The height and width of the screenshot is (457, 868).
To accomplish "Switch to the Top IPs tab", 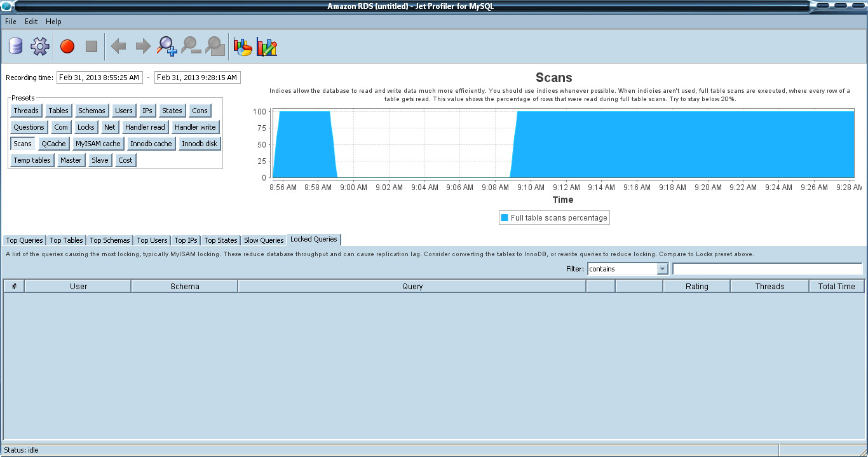I will 186,240.
